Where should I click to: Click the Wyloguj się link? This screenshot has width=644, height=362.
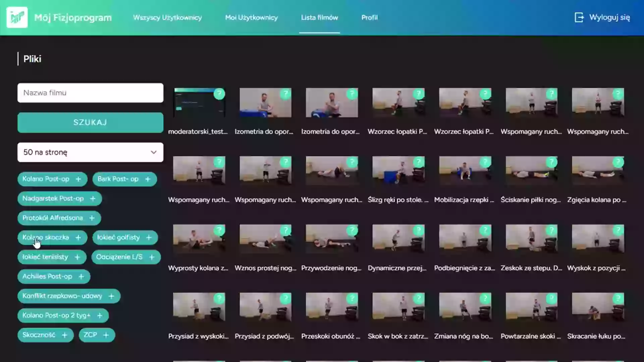[x=609, y=17]
